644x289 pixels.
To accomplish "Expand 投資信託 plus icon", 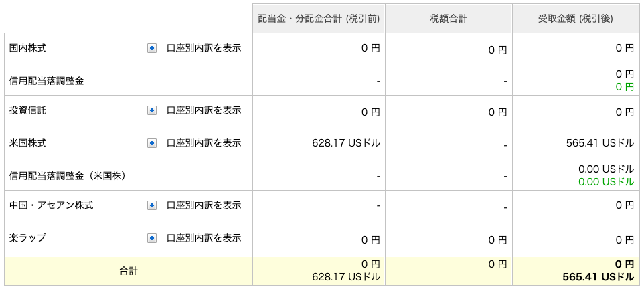I will (x=152, y=110).
